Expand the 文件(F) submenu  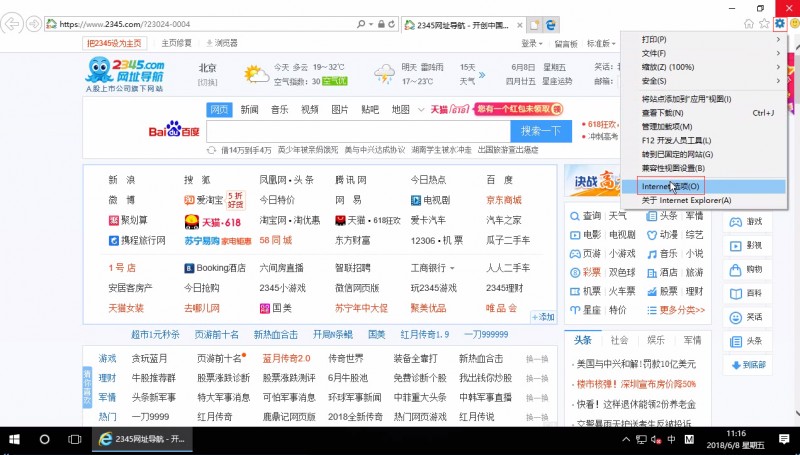[x=703, y=53]
